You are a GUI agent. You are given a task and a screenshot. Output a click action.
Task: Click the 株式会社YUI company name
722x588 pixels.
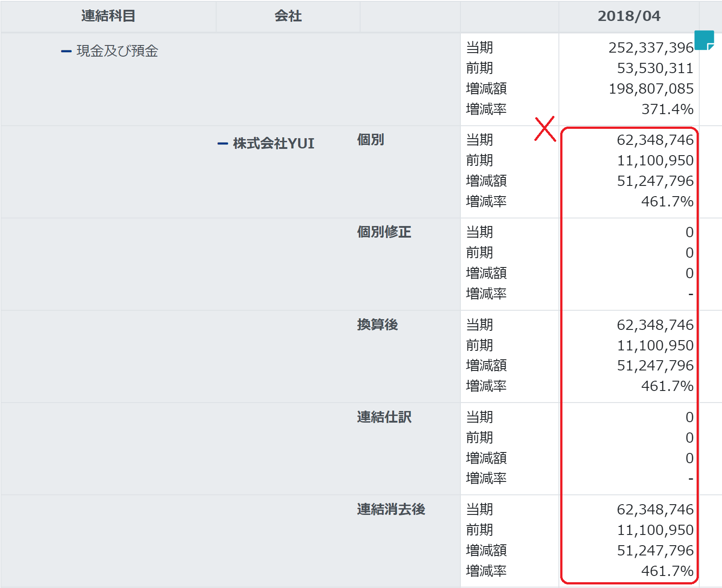[x=273, y=144]
